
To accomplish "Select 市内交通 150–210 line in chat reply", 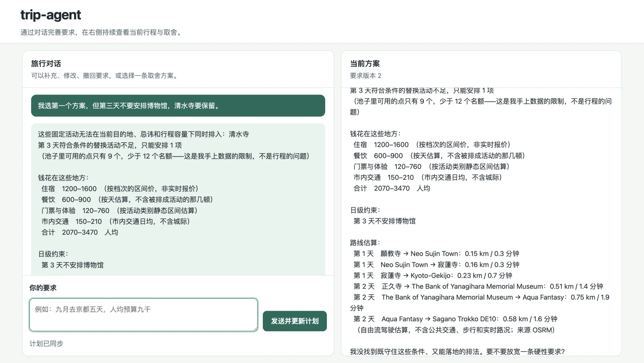I will pyautogui.click(x=116, y=221).
